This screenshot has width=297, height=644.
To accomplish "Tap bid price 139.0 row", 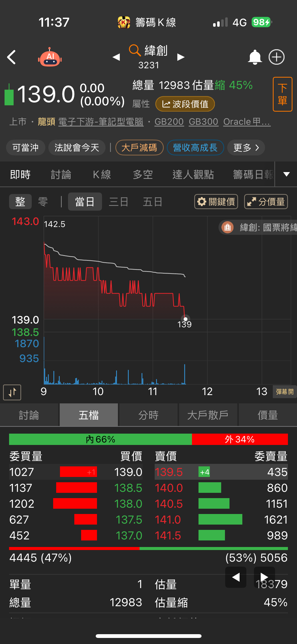I will tap(76, 472).
